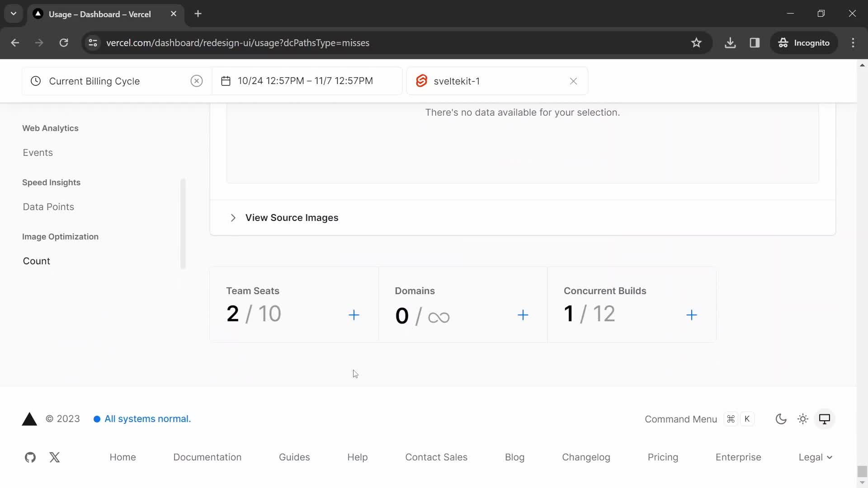Screen dimensions: 868x488
Task: Clear the Current Billing Cycle filter
Action: (x=196, y=81)
